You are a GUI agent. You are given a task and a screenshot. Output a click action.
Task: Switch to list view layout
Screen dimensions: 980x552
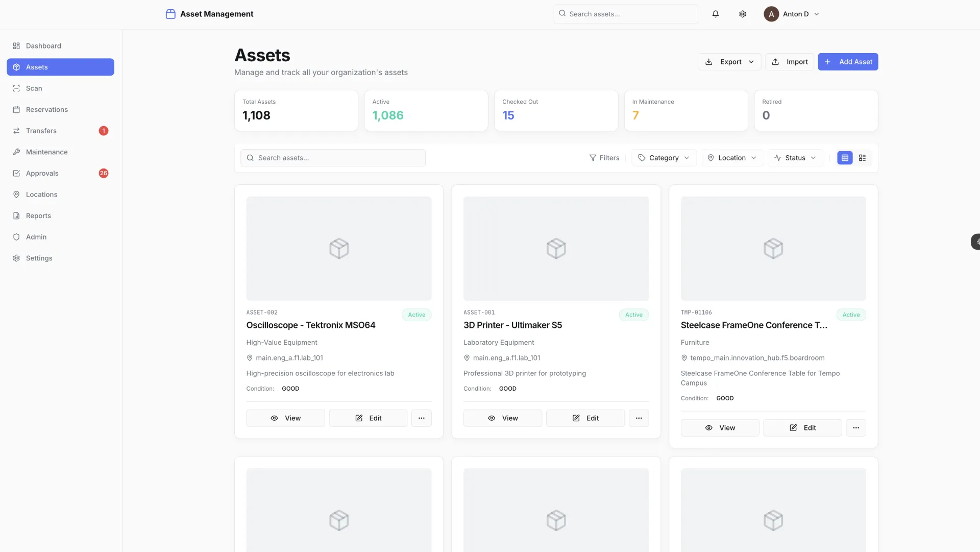pos(863,158)
